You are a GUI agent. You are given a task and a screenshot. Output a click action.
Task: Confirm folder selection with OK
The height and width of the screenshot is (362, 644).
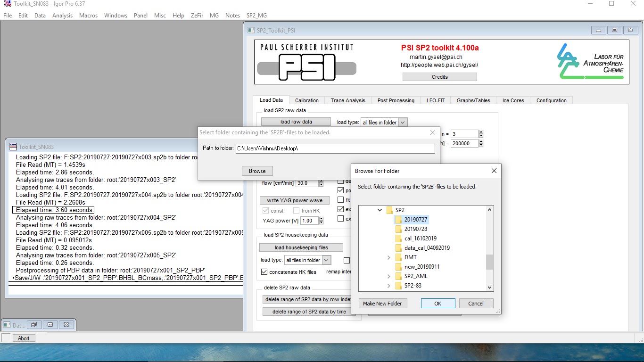(438, 304)
